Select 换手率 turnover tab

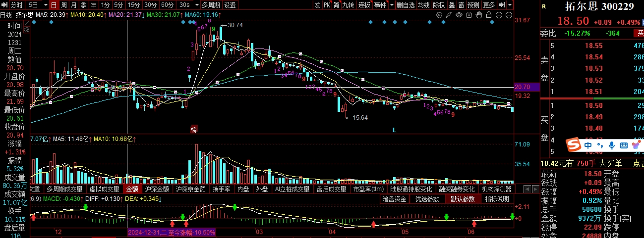pyautogui.click(x=221, y=189)
